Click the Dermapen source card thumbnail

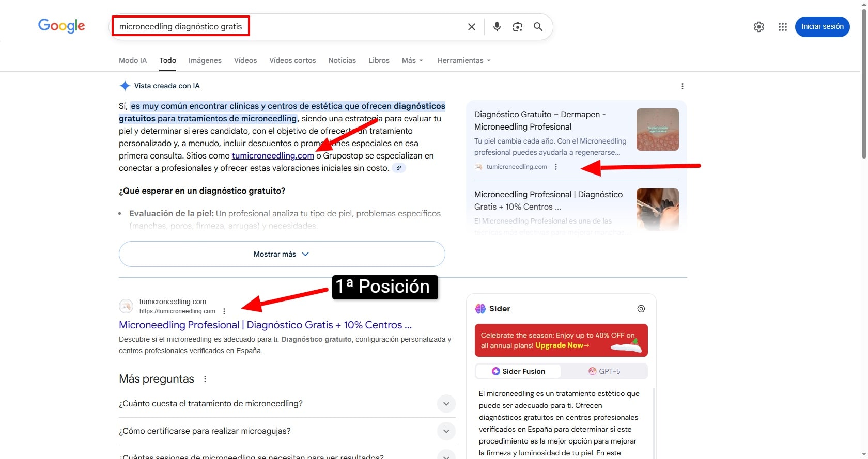(x=657, y=130)
